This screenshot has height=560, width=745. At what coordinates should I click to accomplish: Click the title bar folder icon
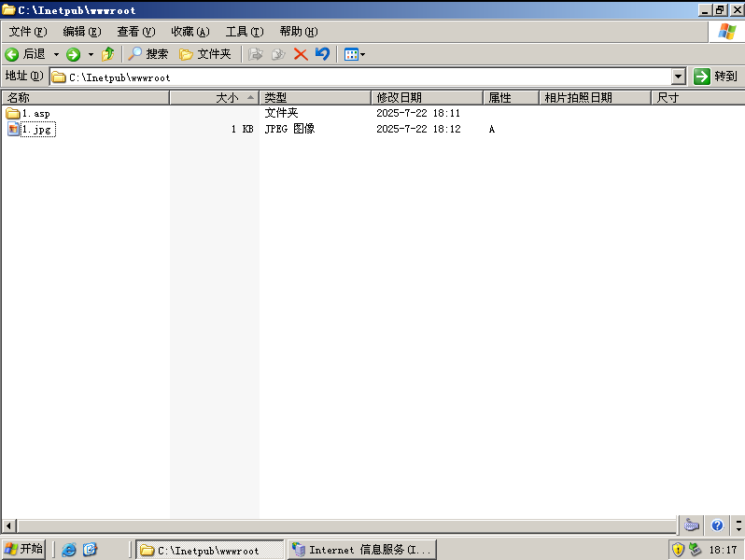click(8, 9)
